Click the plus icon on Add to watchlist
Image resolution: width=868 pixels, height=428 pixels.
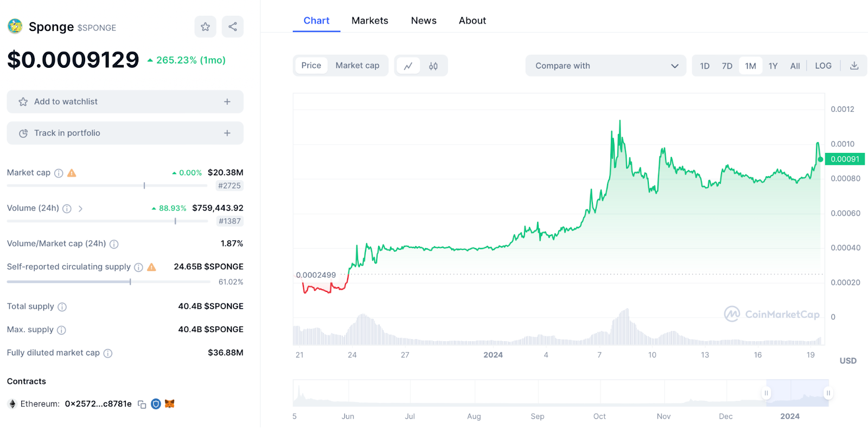[227, 101]
